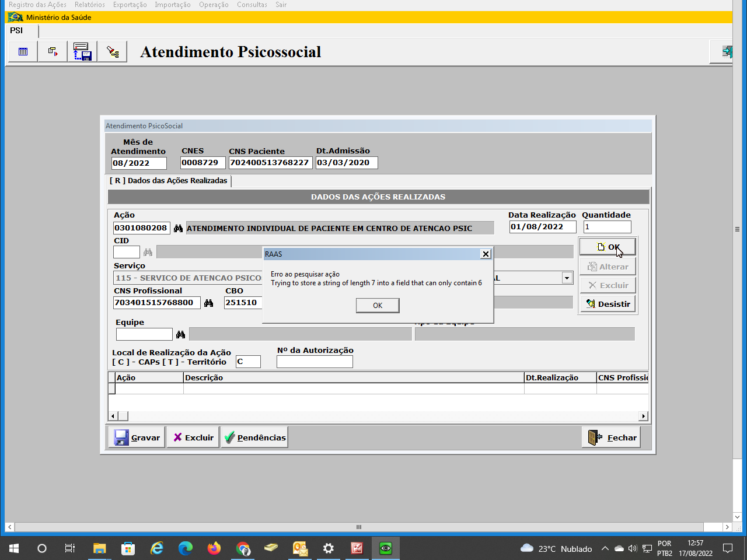The height and width of the screenshot is (560, 747).
Task: Expand the Serviço dropdown arrow
Action: click(x=567, y=278)
